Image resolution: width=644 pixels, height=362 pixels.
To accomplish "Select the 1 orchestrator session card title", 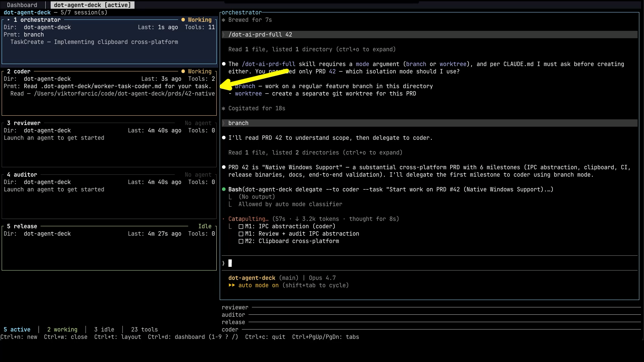I will pos(37,20).
